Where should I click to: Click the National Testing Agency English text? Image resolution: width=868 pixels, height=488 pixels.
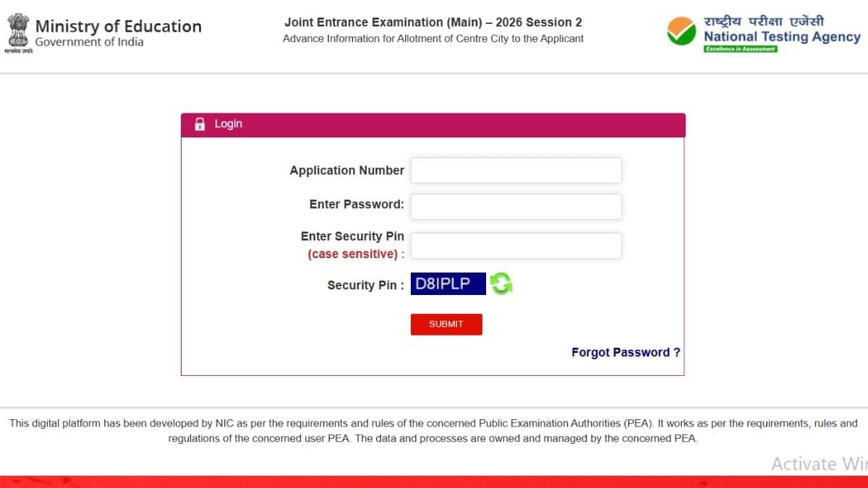(x=782, y=37)
